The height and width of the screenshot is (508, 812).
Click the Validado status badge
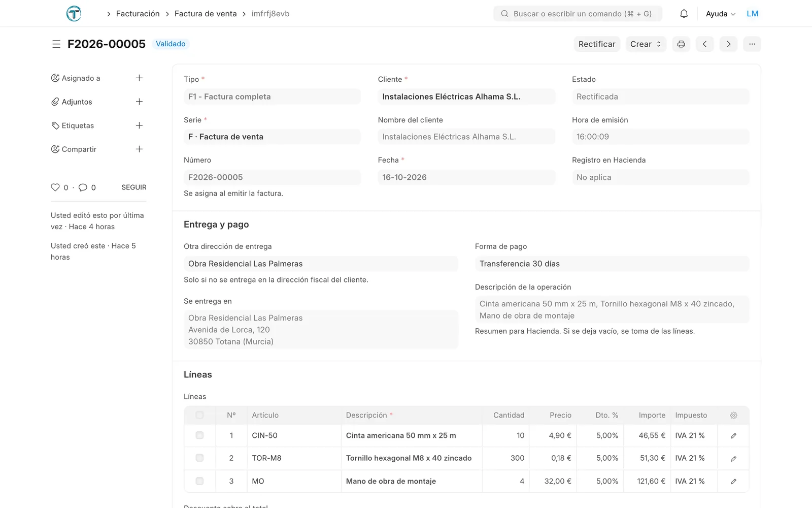click(171, 44)
